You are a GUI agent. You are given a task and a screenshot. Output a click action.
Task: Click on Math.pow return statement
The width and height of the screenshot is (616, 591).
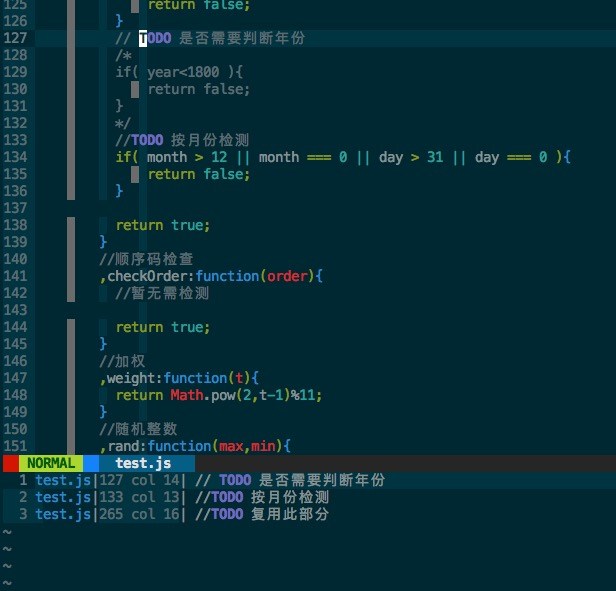[x=219, y=395]
